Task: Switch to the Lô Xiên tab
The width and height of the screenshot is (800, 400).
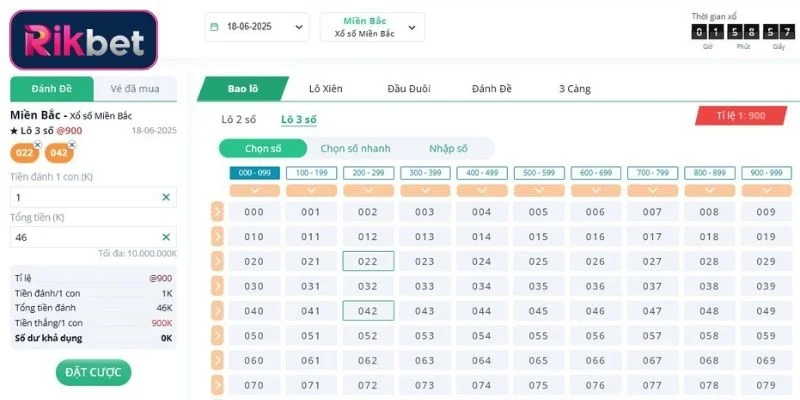Action: pyautogui.click(x=325, y=89)
